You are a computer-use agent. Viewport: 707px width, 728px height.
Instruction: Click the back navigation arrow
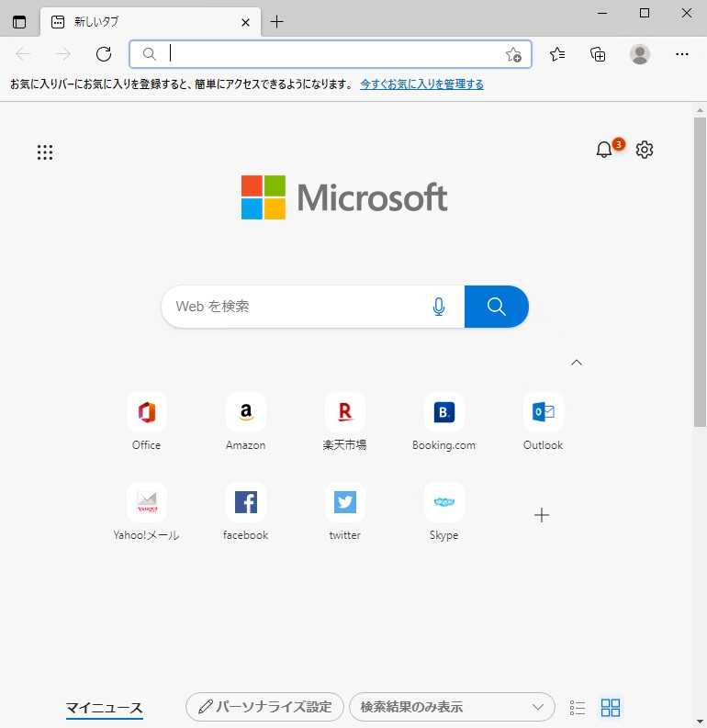coord(23,54)
